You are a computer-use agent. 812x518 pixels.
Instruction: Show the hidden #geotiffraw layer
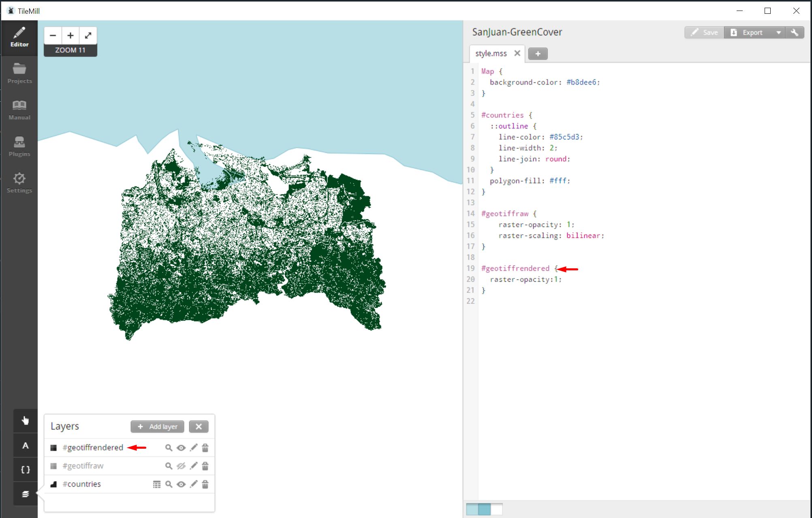[x=181, y=466]
